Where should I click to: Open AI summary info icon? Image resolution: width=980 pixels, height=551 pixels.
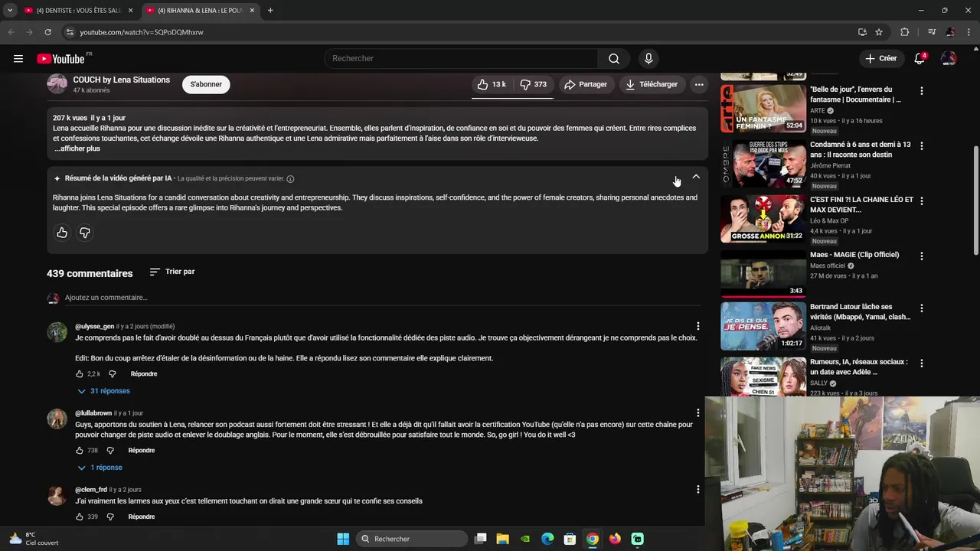click(290, 178)
